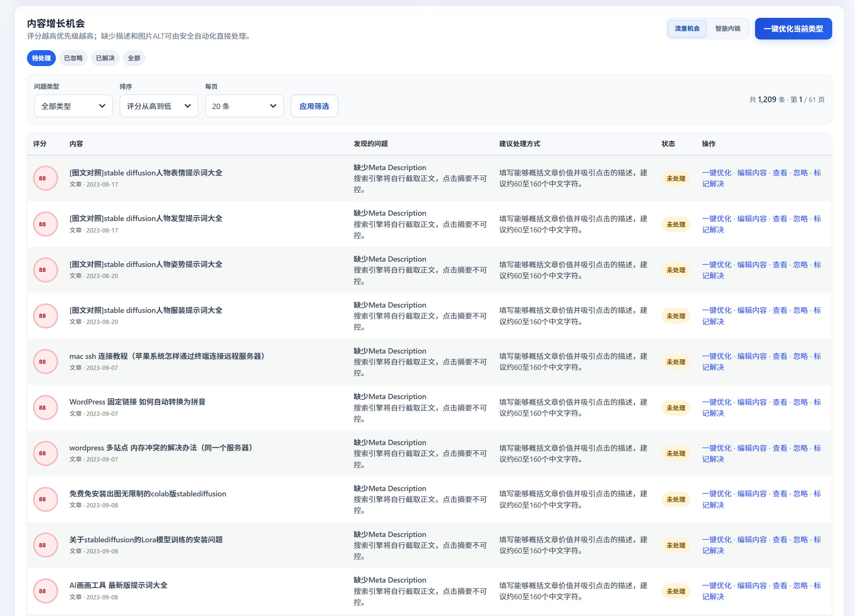This screenshot has height=616, width=855.
Task: Select title [图文对照]stable diffusion人物发型提示词大全
Action: point(146,218)
